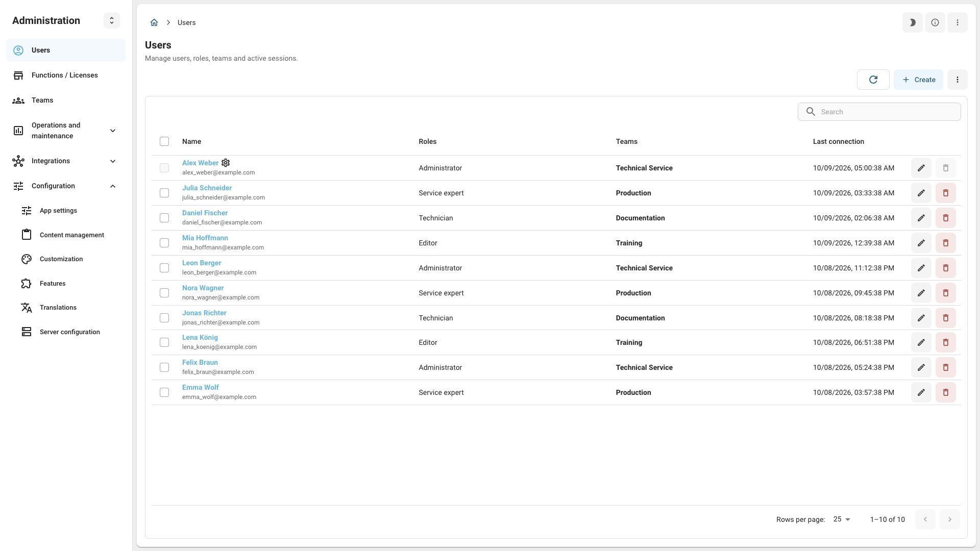Screen dimensions: 980x551
Task: Click Create user button
Action: pos(918,80)
